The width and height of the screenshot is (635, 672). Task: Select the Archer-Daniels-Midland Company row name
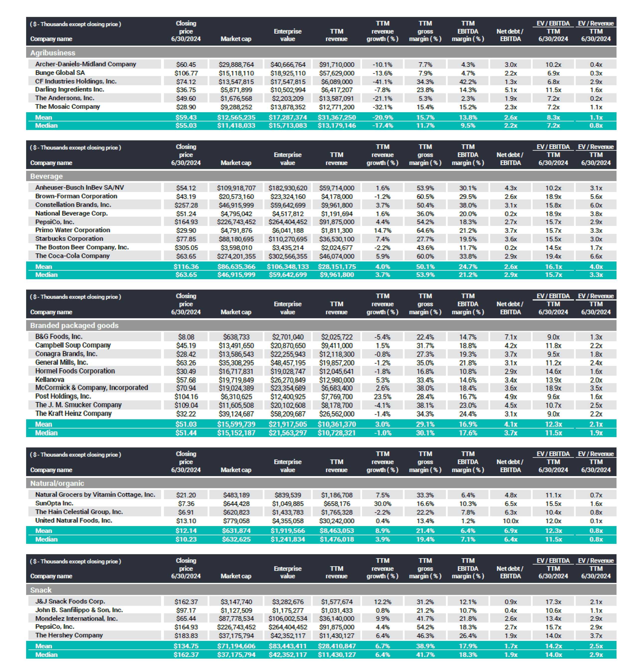click(85, 64)
